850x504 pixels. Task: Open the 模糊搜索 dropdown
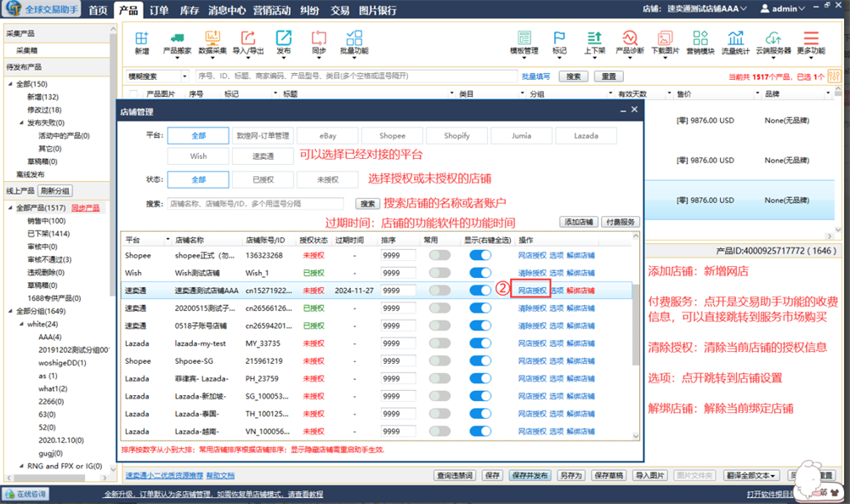click(x=184, y=76)
